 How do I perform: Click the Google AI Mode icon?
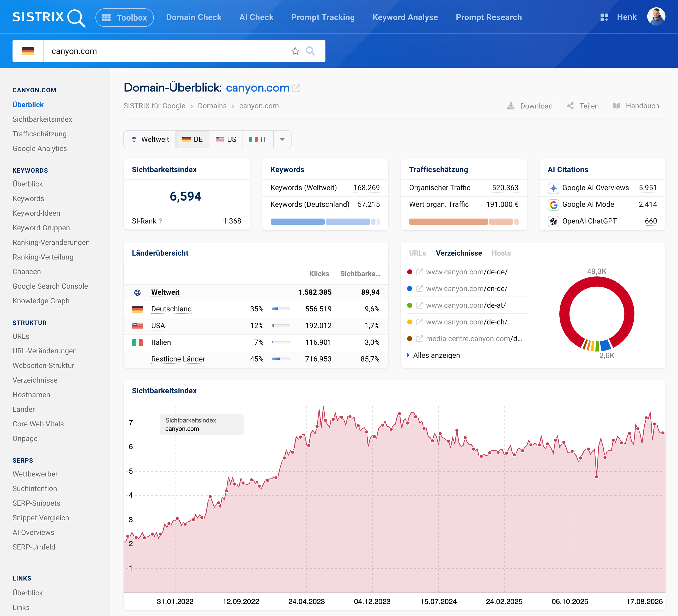coord(554,204)
